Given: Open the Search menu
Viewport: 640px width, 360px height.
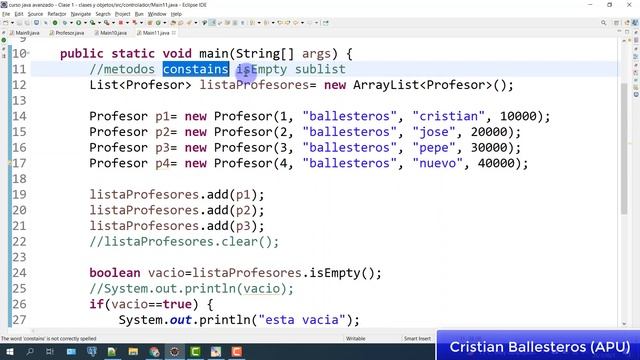Looking at the screenshot, I should pos(103,14).
